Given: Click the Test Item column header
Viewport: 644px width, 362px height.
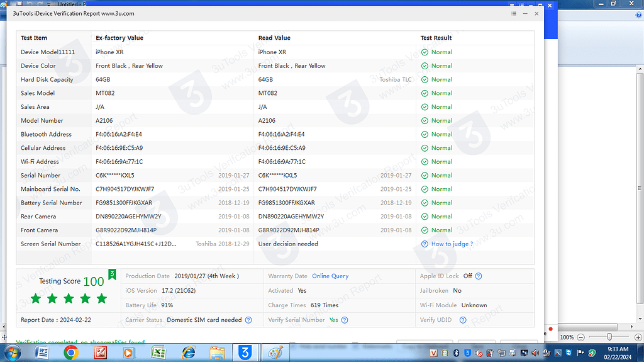Looking at the screenshot, I should [x=34, y=38].
